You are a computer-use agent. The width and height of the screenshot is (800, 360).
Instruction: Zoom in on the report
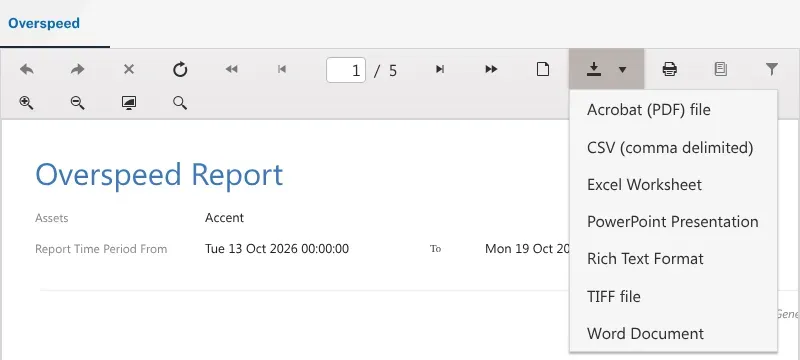[x=26, y=103]
